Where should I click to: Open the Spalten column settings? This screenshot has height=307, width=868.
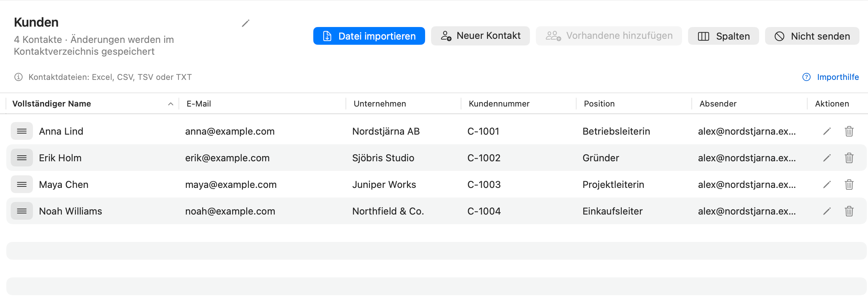(724, 36)
